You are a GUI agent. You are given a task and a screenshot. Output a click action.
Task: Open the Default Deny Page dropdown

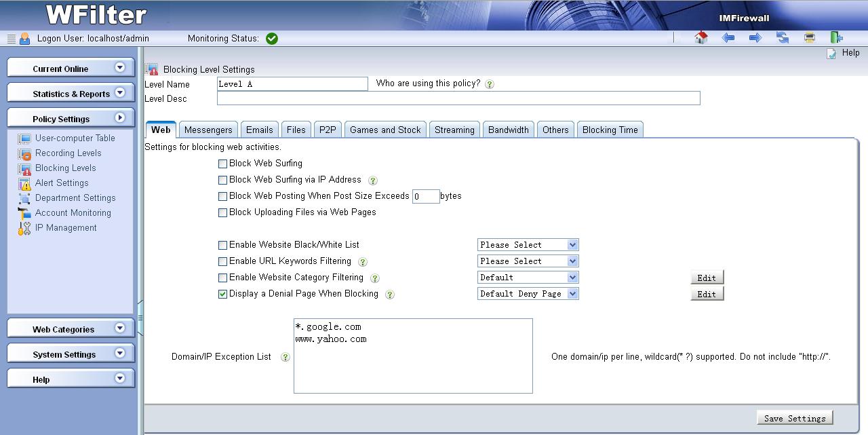528,294
